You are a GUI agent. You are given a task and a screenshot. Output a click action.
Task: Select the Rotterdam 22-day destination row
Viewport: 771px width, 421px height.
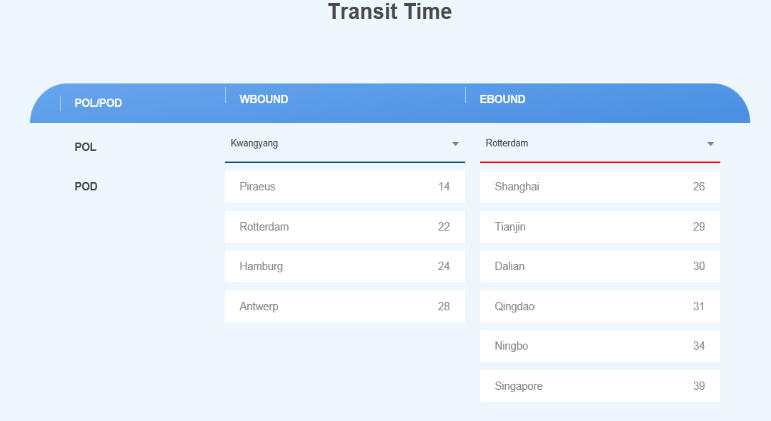point(345,227)
